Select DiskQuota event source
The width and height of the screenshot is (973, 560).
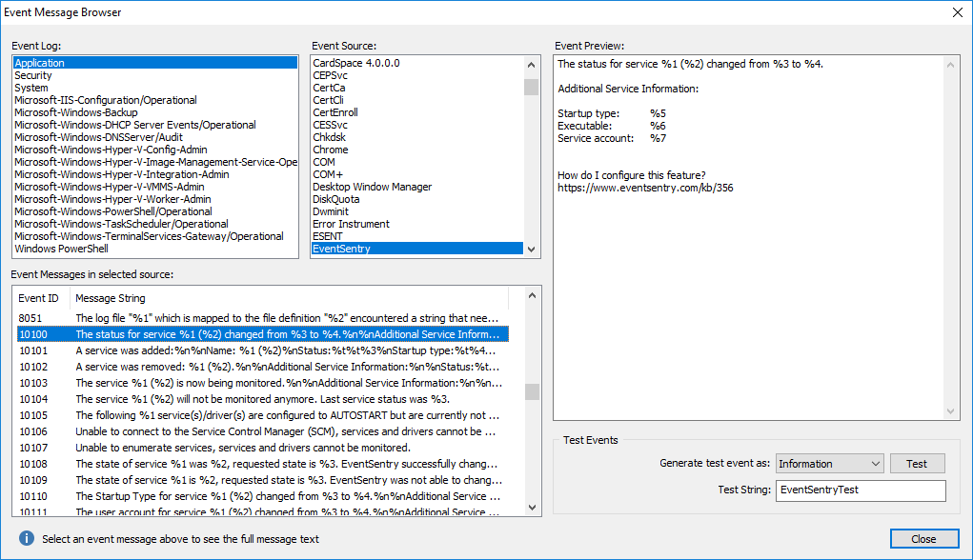click(x=417, y=199)
